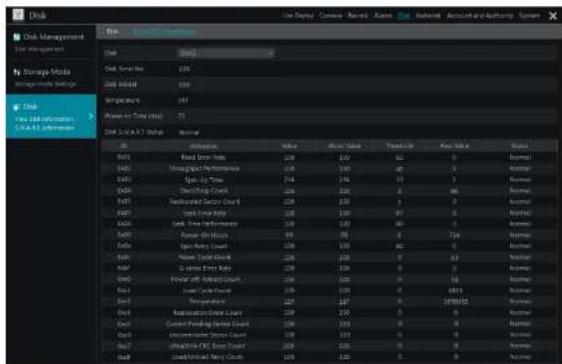
Task: Select the Power-On Hours row
Action: coord(329,235)
